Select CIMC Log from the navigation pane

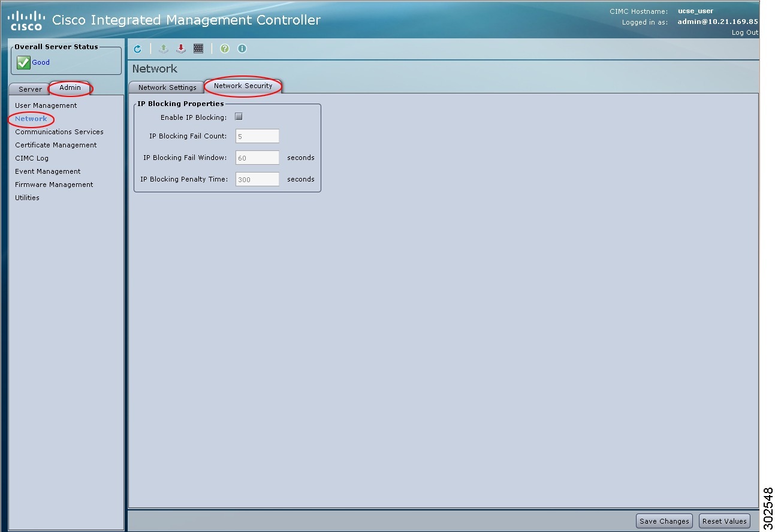click(x=32, y=158)
